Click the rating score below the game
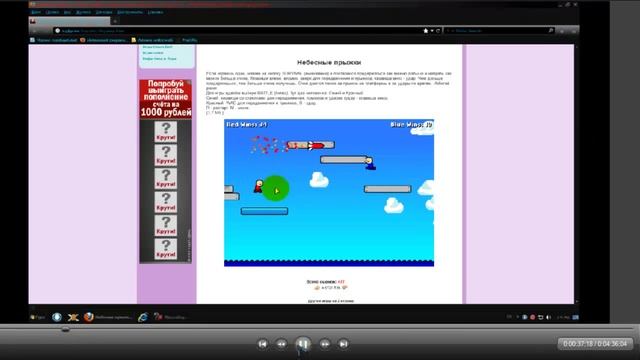 [341, 282]
